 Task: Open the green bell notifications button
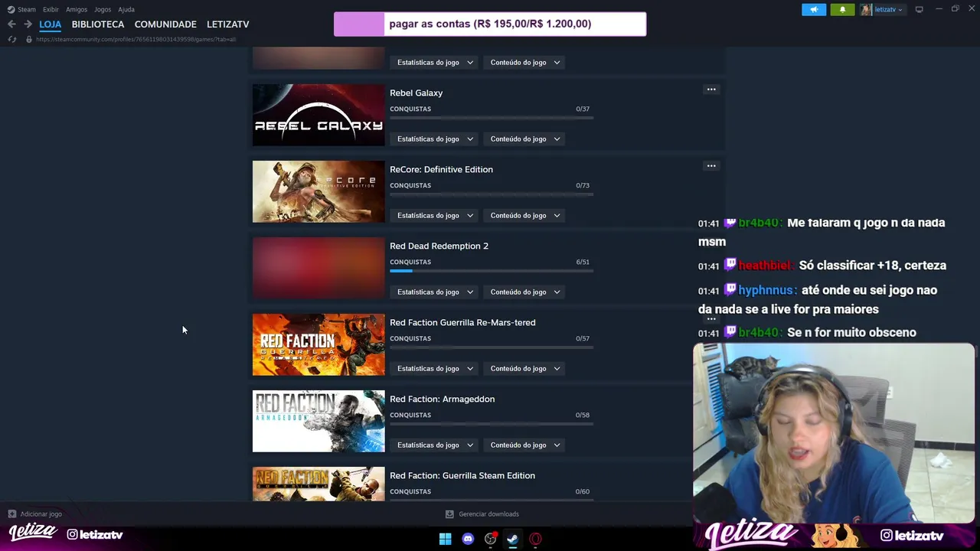[842, 9]
